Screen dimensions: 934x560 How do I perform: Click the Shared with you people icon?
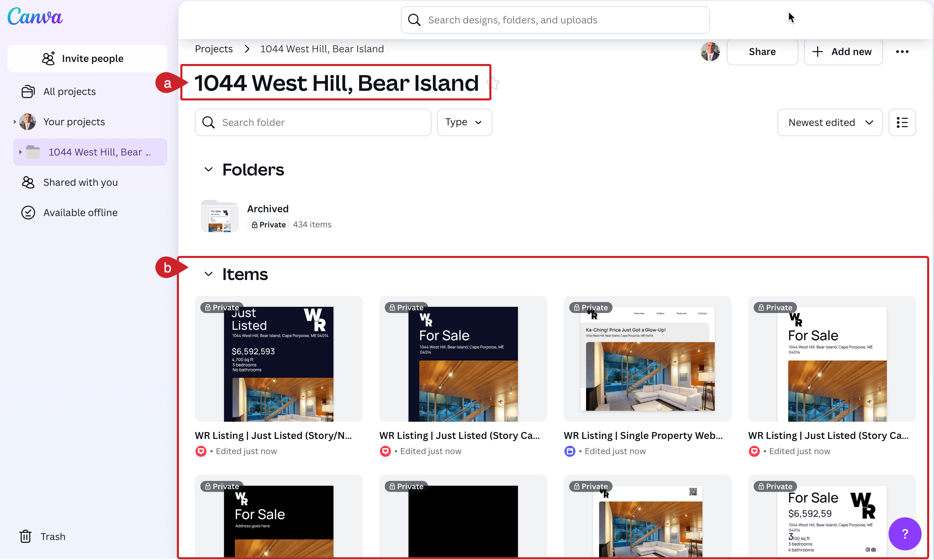coord(28,182)
